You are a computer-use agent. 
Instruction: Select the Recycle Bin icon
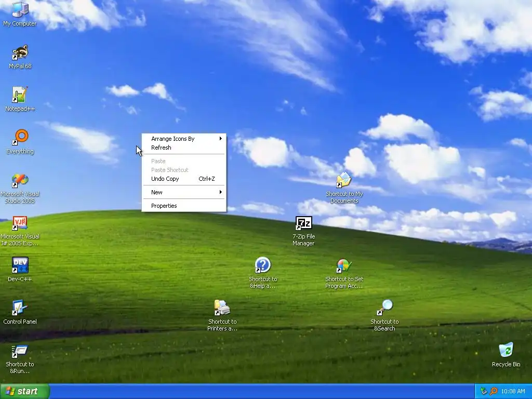506,355
